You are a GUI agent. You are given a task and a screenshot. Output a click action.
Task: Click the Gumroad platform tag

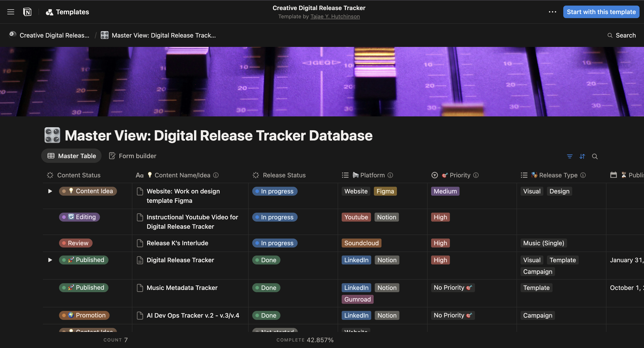pos(358,300)
